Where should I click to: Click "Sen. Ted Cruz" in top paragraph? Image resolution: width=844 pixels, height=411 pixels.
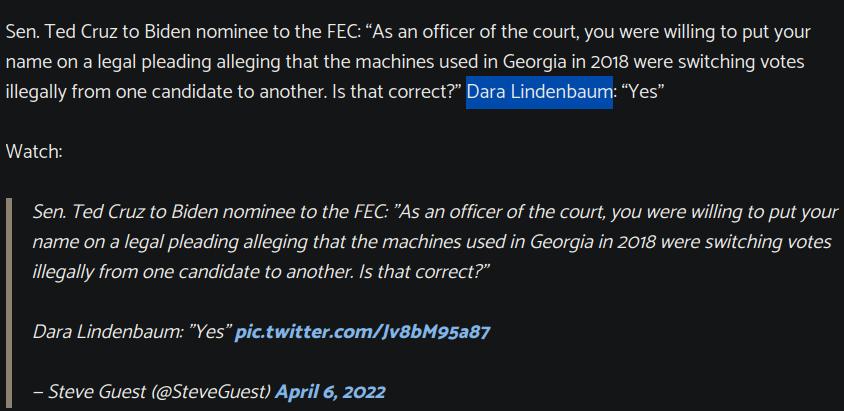click(x=62, y=32)
